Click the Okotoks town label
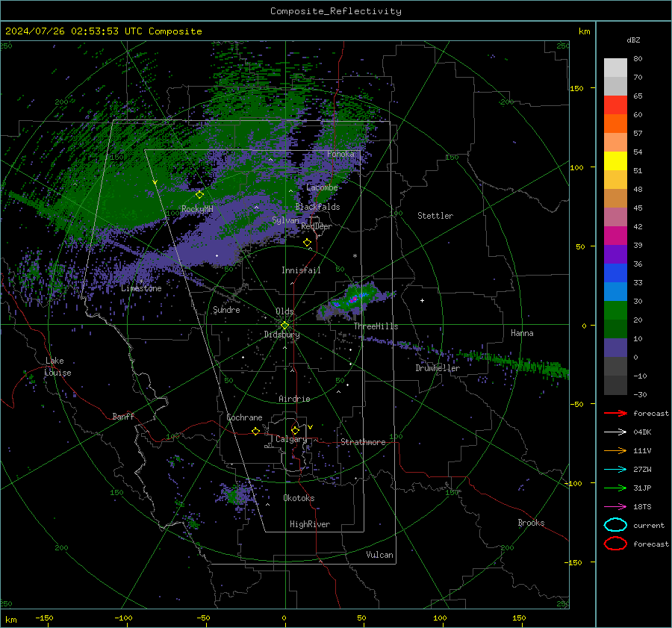The width and height of the screenshot is (672, 628). 299,498
